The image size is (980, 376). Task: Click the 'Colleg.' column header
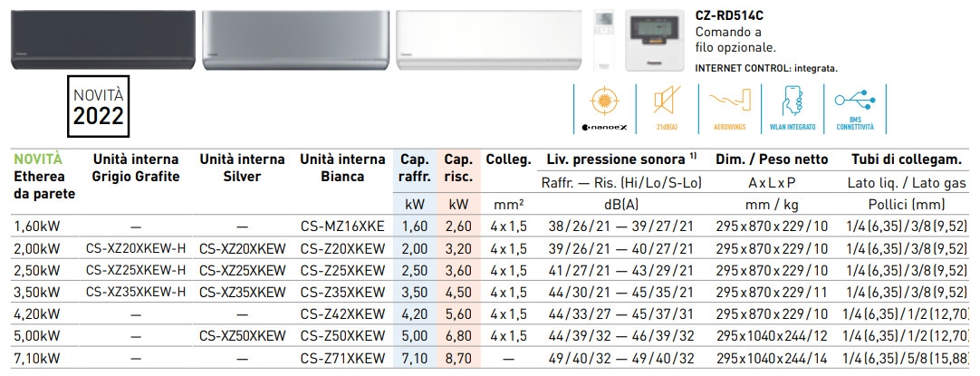coord(509,160)
